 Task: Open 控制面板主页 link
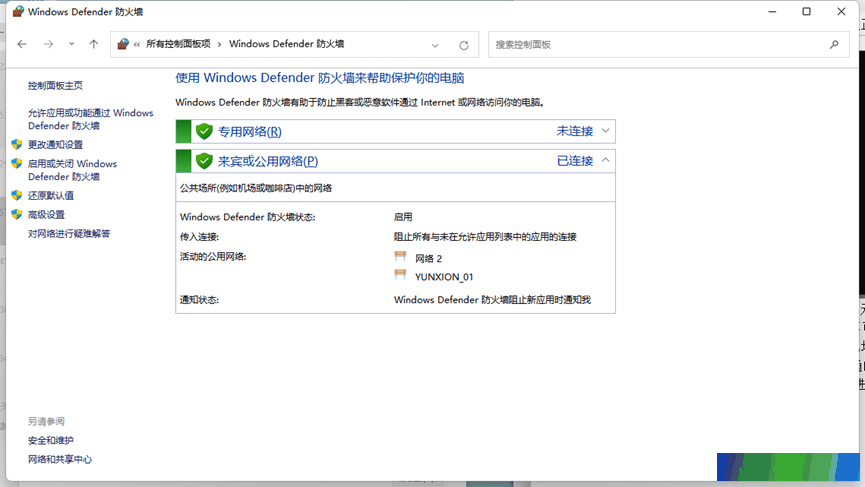coord(55,85)
